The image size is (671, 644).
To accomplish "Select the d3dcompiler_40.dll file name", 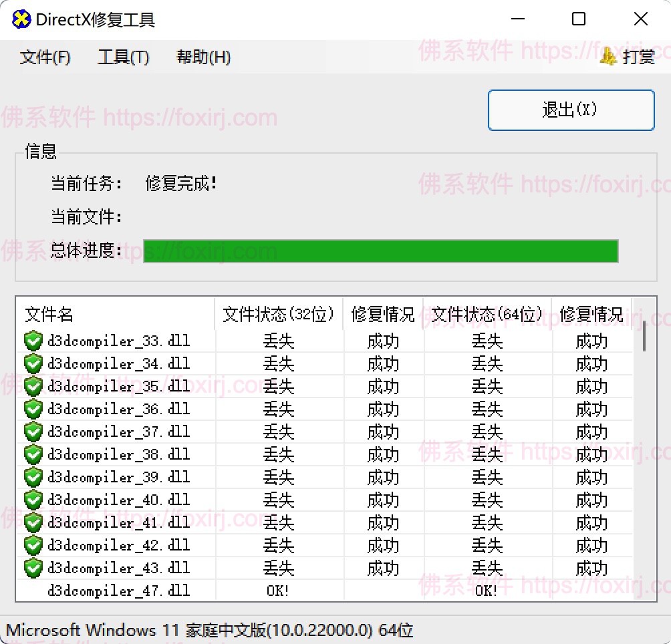I will coord(118,500).
